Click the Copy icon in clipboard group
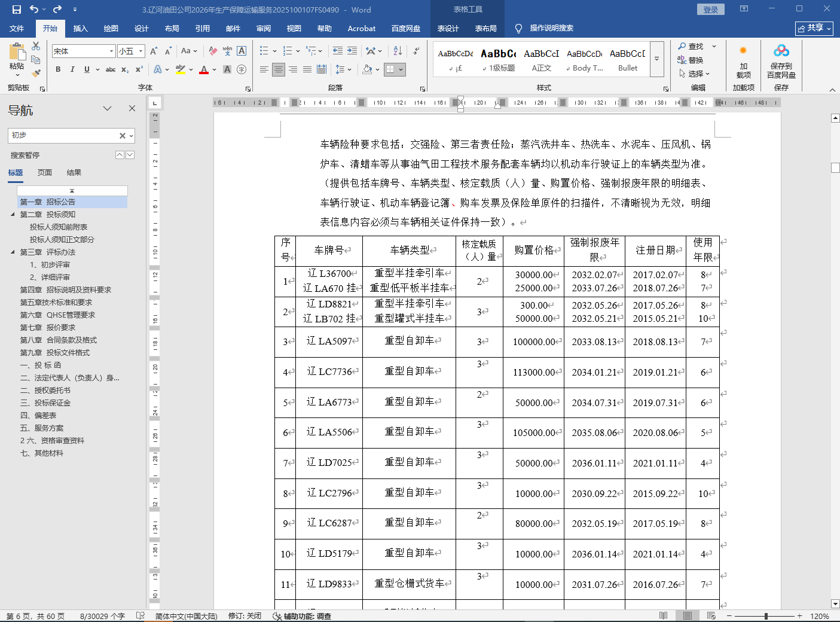Screen dimensions: 840x622 (36, 60)
